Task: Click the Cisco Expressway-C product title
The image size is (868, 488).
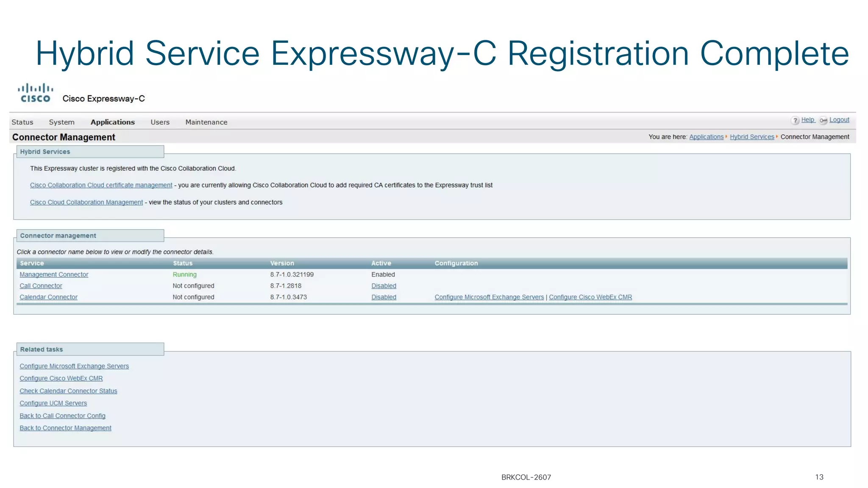Action: click(104, 99)
